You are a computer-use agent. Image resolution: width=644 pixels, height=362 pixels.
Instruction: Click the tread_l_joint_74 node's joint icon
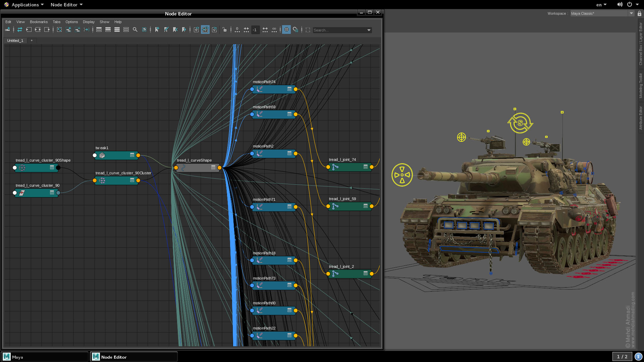[335, 167]
